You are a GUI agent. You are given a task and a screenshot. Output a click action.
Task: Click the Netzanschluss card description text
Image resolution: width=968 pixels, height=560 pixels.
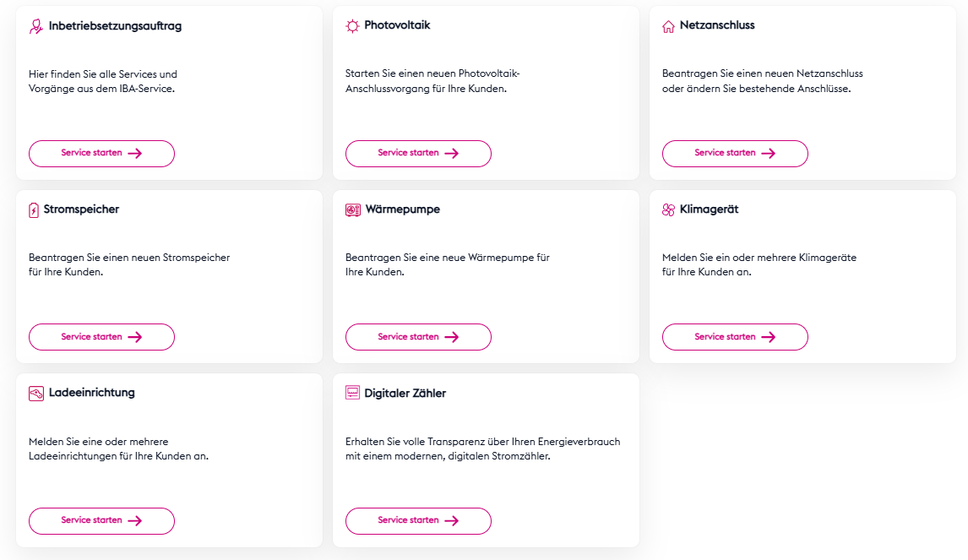pos(762,81)
